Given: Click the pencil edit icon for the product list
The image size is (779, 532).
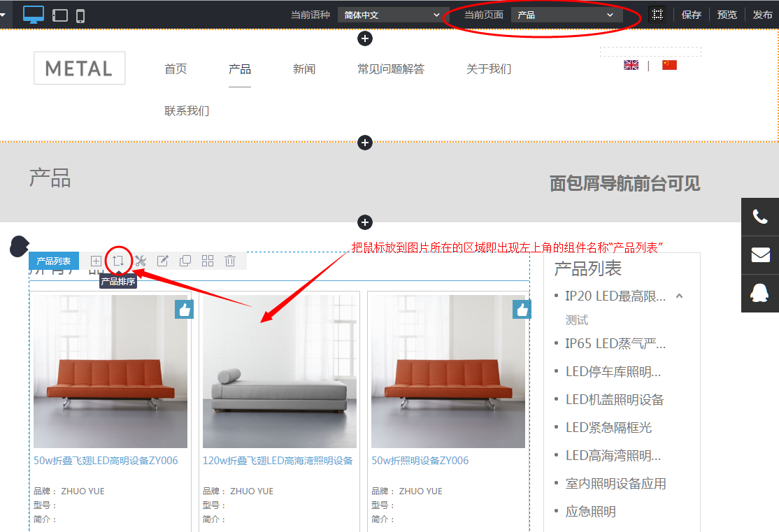Looking at the screenshot, I should (162, 261).
